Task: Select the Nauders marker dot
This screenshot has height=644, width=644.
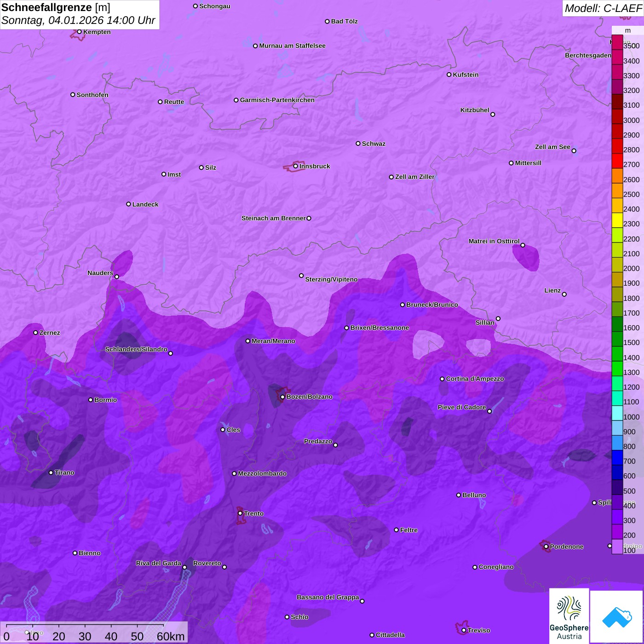Action: 117,276
